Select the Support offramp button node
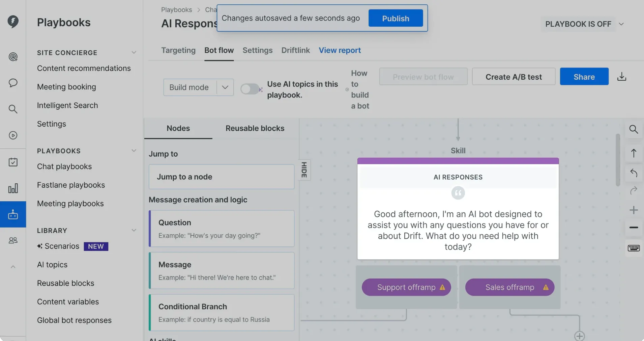Image resolution: width=644 pixels, height=341 pixels. 406,287
